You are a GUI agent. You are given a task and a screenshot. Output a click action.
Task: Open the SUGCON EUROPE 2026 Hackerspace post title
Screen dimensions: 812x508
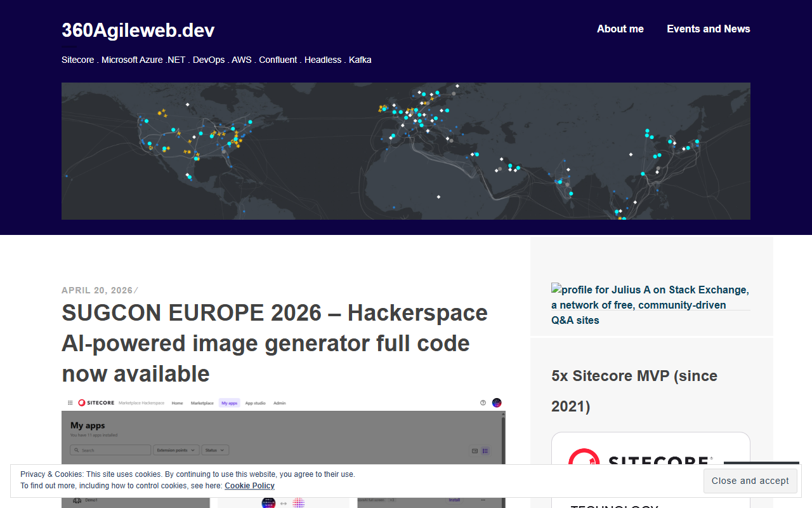(275, 343)
